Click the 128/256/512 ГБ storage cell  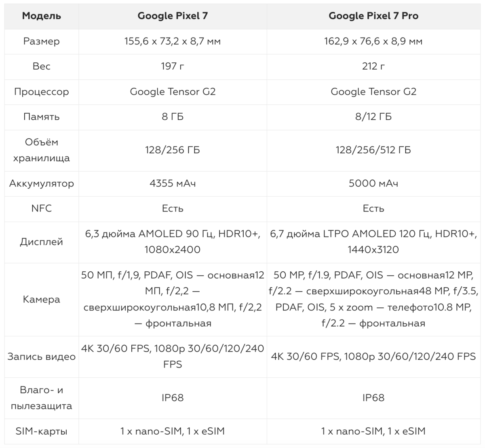(x=373, y=150)
